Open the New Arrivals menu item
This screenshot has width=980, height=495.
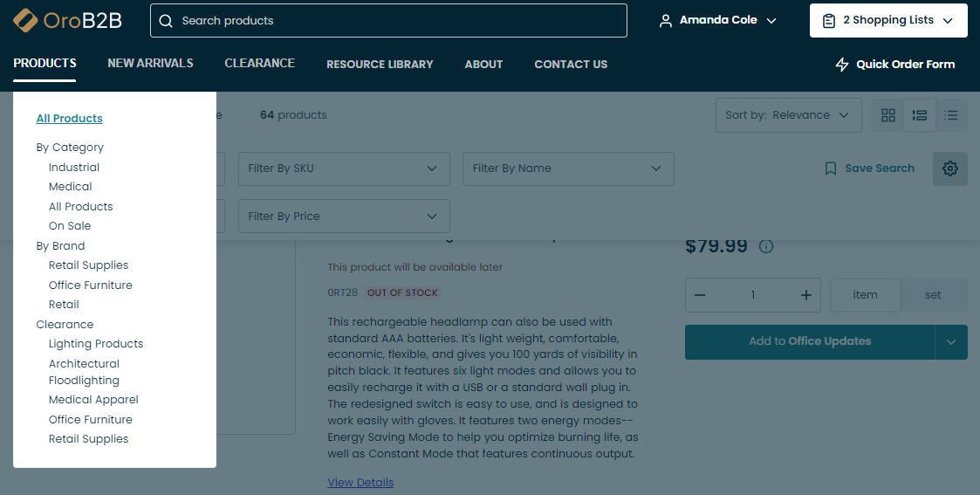(150, 64)
